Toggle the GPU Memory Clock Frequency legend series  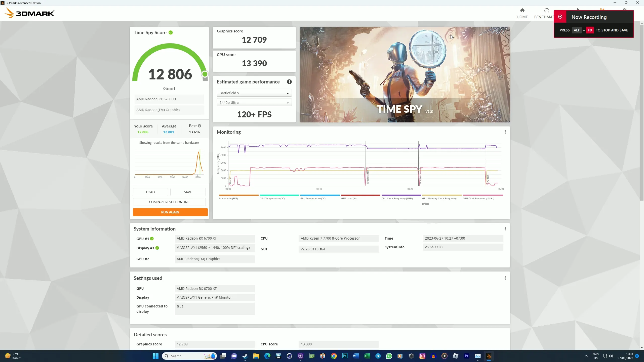click(442, 200)
